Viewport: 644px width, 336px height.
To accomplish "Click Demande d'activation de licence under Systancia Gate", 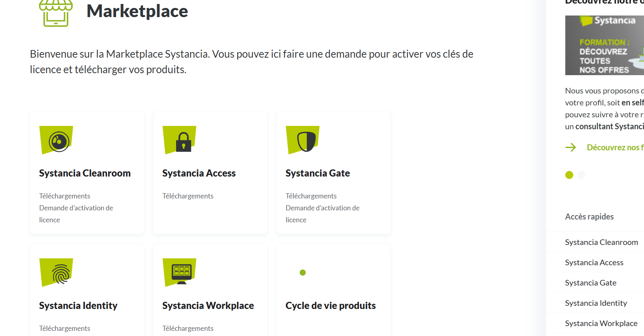I will pos(322,214).
